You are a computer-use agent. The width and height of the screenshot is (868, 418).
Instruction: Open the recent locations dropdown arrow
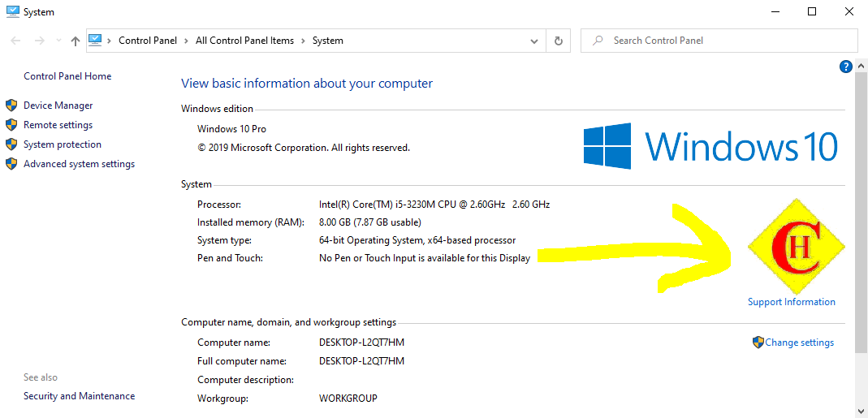(58, 41)
